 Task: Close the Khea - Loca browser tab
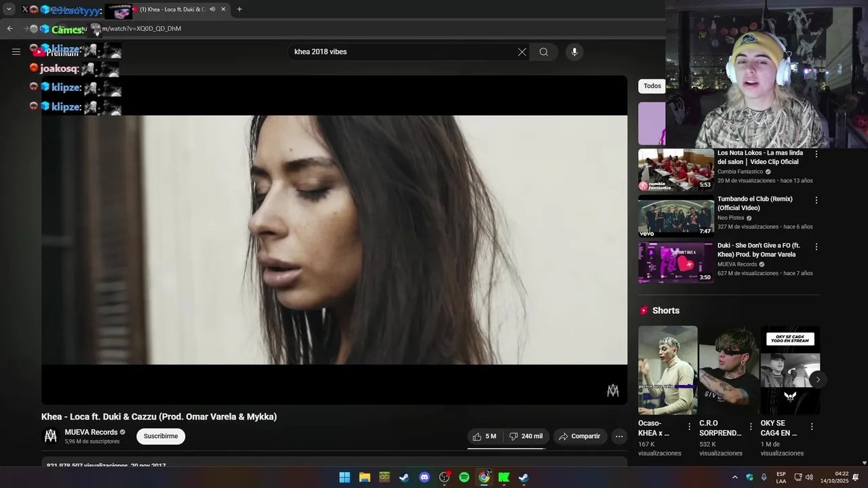coord(223,9)
